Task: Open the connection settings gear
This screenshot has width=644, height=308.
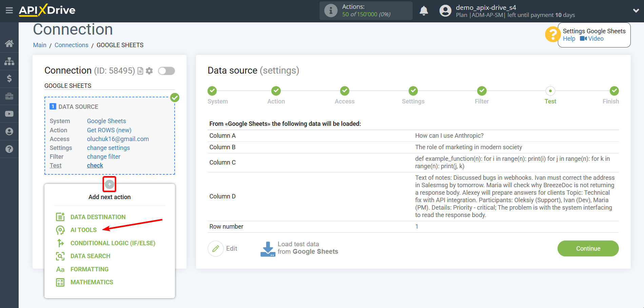Action: (x=149, y=71)
